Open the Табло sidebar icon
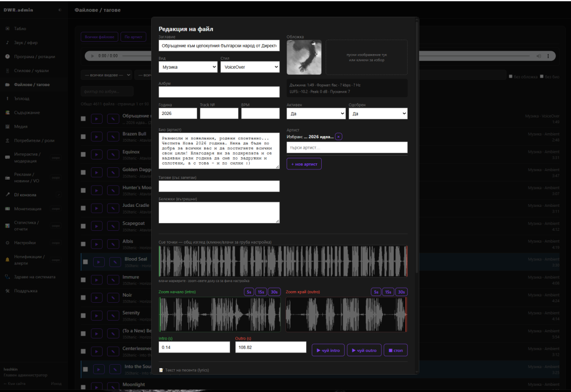This screenshot has height=392, width=571. pyautogui.click(x=7, y=28)
